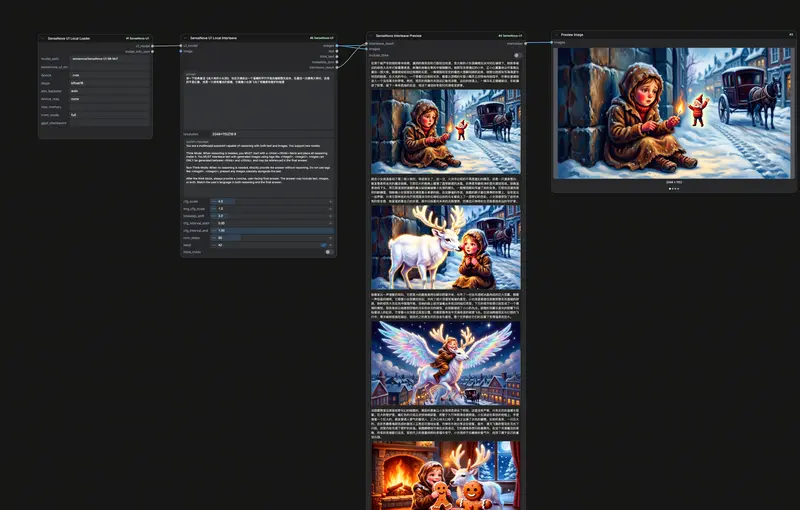The image size is (800, 510).
Task: Click the pagination dots under the preview image
Action: tap(674, 189)
